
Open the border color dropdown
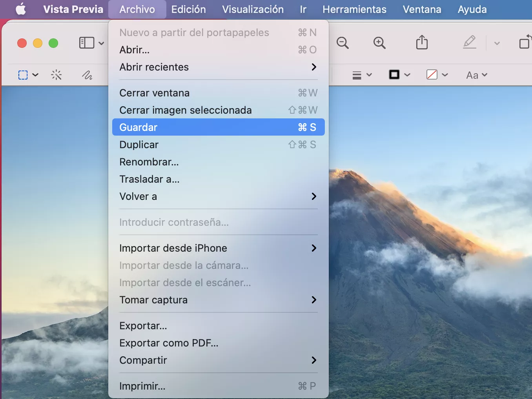click(x=399, y=75)
